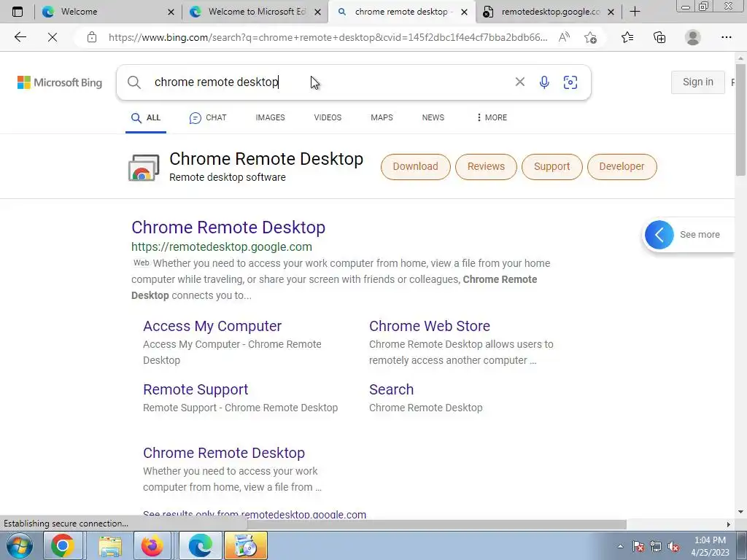Open the Remote Support sublink
Image resolution: width=747 pixels, height=560 pixels.
[196, 389]
